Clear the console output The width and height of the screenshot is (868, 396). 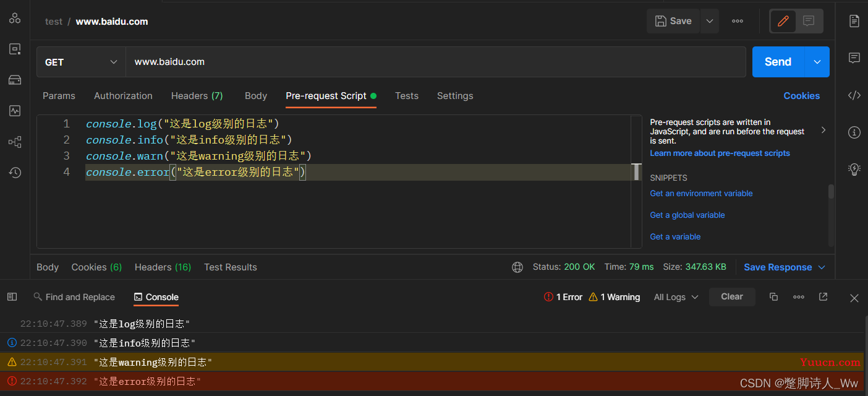pos(732,297)
